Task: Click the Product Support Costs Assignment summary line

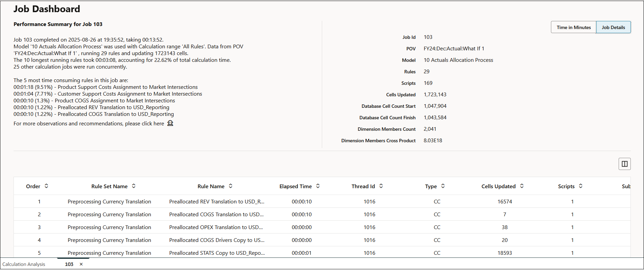Action: [106, 87]
